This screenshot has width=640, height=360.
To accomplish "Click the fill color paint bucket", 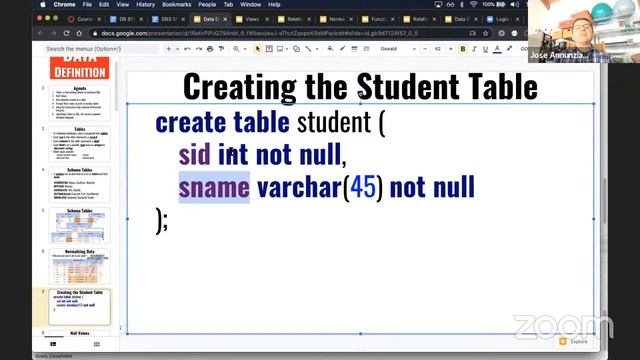I will tap(330, 49).
